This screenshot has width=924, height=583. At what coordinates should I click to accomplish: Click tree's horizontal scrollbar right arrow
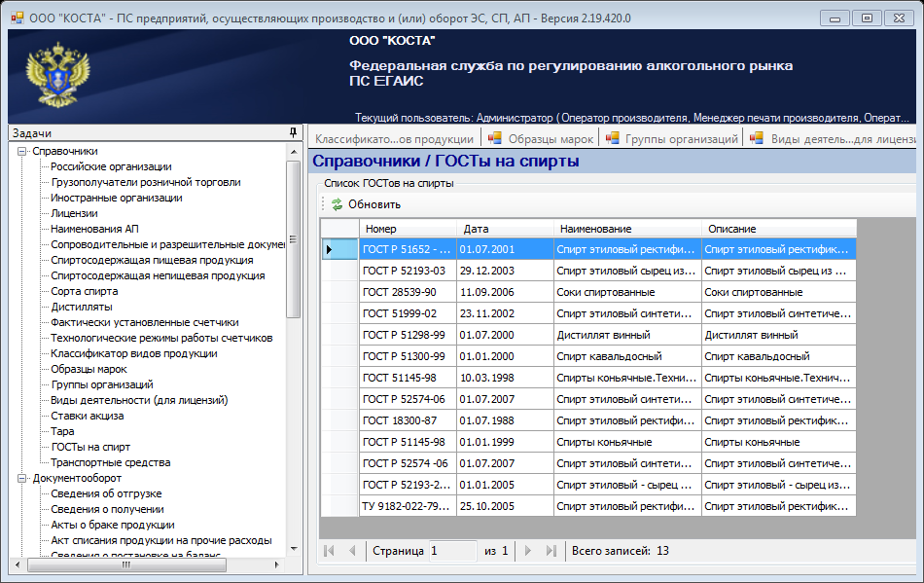click(276, 565)
